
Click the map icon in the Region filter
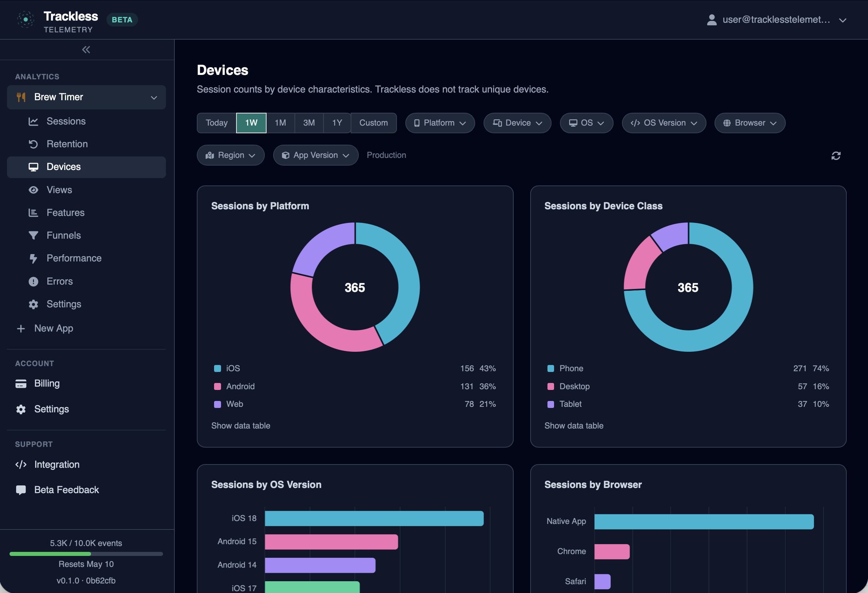(210, 155)
